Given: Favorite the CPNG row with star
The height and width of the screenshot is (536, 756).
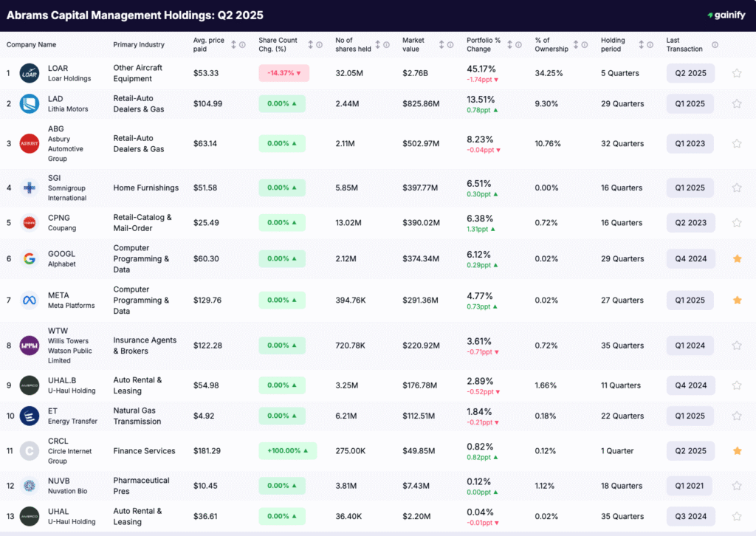Looking at the screenshot, I should pos(737,223).
